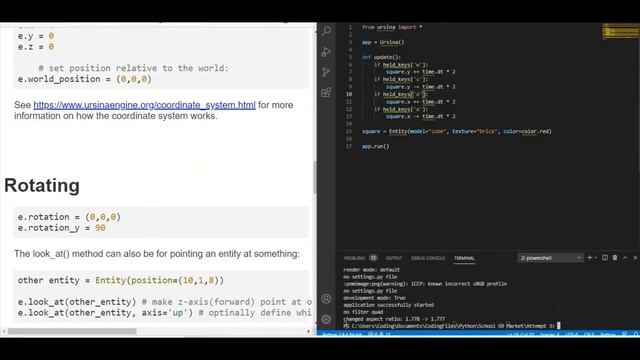
Task: Split the terminal panel
Action: click(605, 258)
